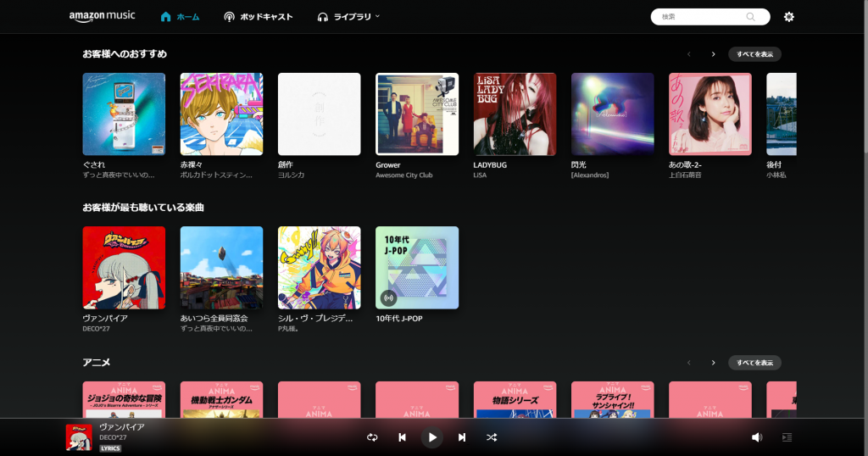Click the Amazon Music logo
This screenshot has width=868, height=456.
(103, 17)
